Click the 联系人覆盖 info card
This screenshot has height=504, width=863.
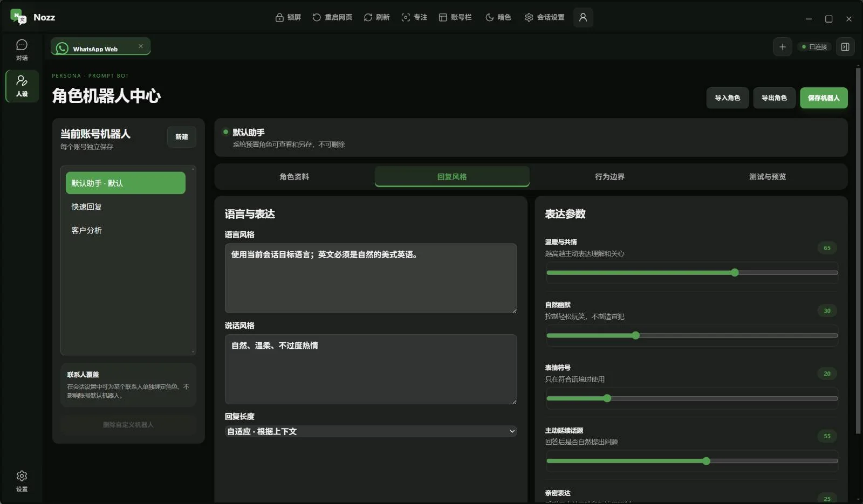pos(128,385)
